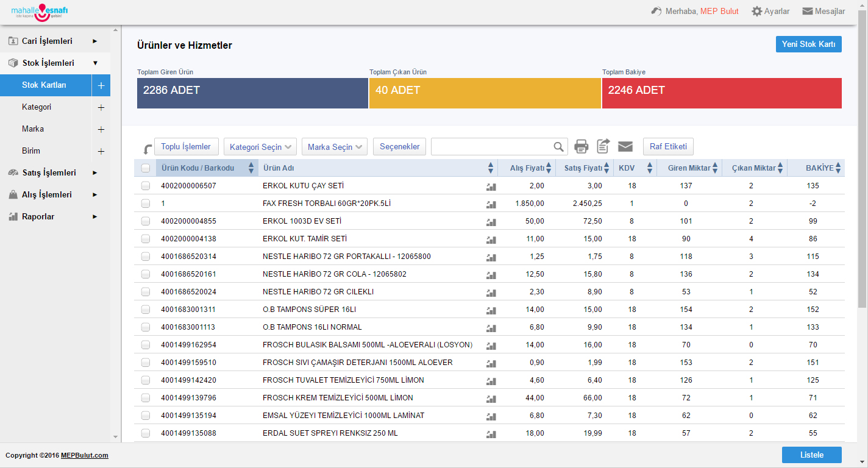Open Toplu İşlemler button
Viewport: 868px width, 468px height.
pos(187,147)
